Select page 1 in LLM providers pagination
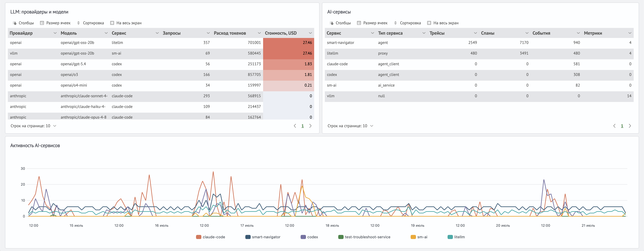Viewport: 644px width, 251px height. coord(302,126)
